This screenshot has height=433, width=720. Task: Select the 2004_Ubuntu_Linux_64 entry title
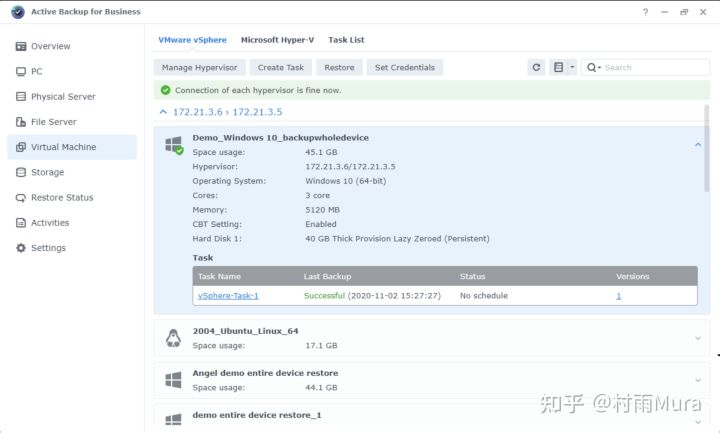pyautogui.click(x=245, y=331)
